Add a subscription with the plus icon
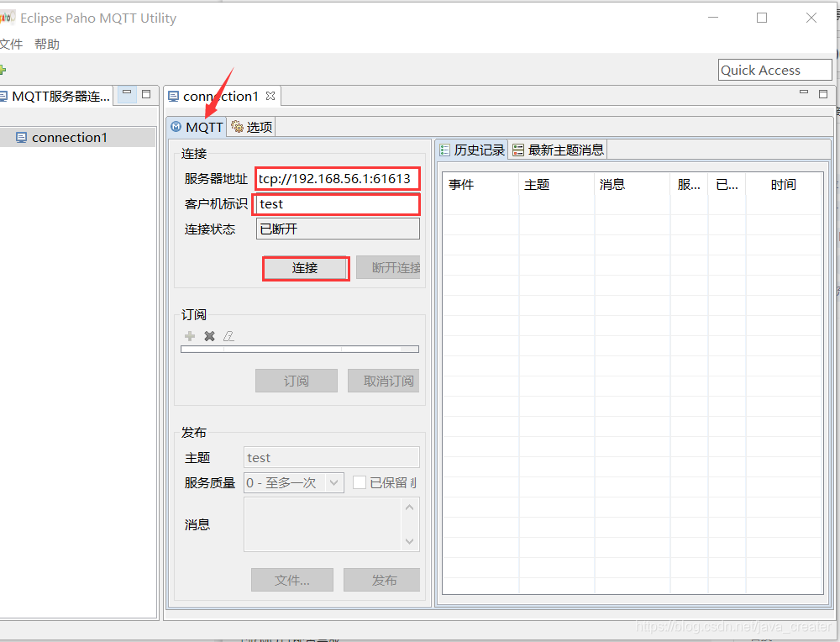The image size is (840, 642). click(190, 336)
